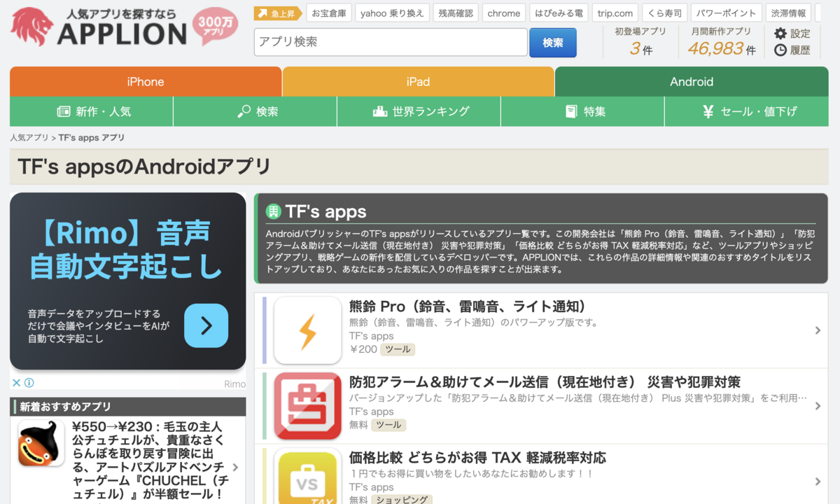Viewport: 840px width, 504px height.
Task: Click the アプリ検索 search field
Action: click(x=391, y=42)
